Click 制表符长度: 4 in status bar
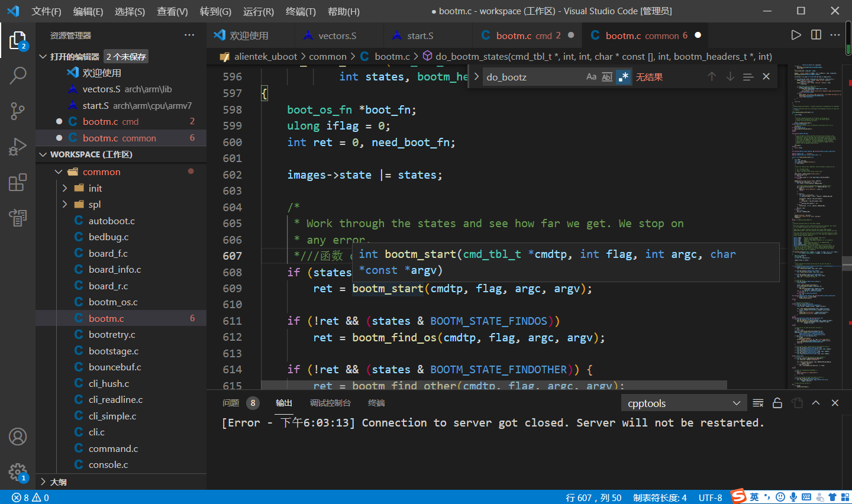Image resolution: width=852 pixels, height=504 pixels. pos(660,497)
